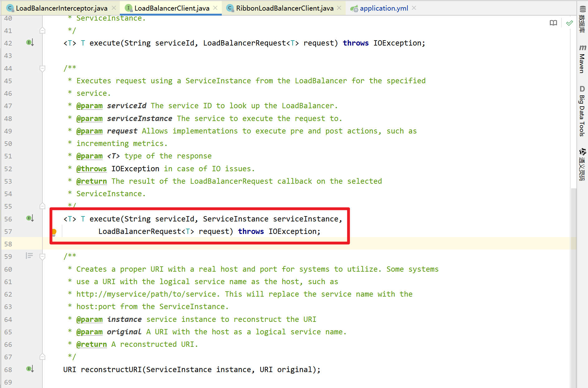Open implementations gutter icon at line 42
Viewport: 588px width, 388px height.
click(30, 42)
